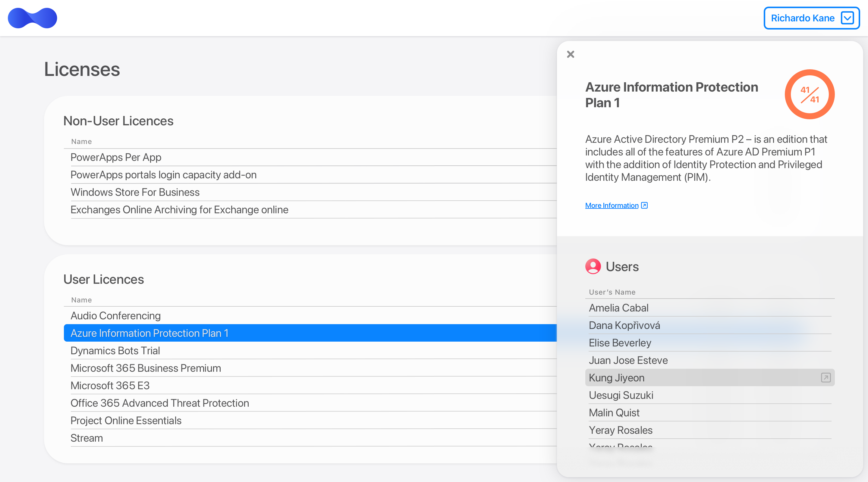Screen dimensions: 868x482
Task: Click the external link icon beside More Information
Action: [644, 205]
